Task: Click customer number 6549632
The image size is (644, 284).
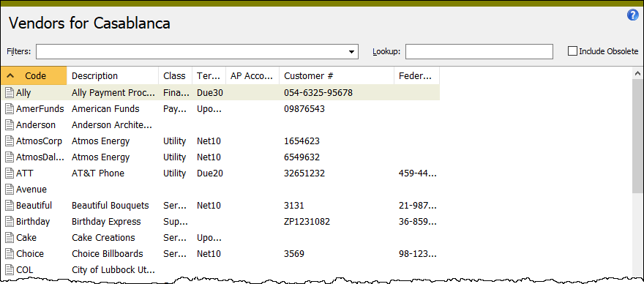Action: point(302,157)
